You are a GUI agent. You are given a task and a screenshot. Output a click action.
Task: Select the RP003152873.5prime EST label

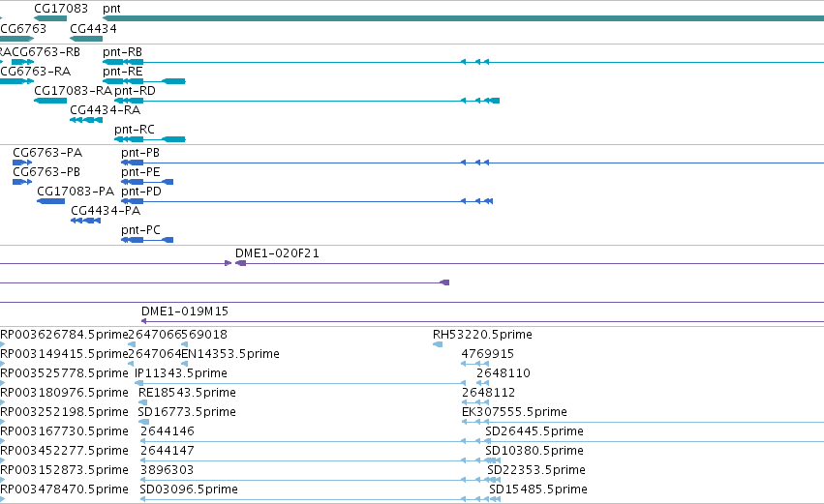pyautogui.click(x=64, y=470)
